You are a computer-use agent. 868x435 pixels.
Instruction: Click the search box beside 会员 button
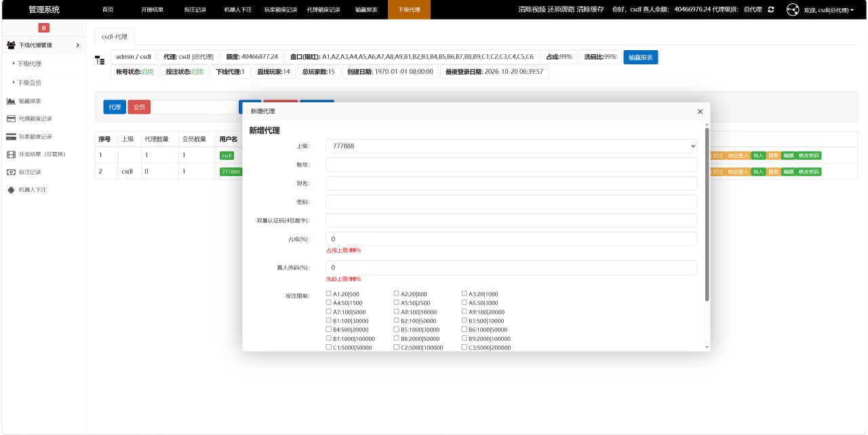pos(195,107)
